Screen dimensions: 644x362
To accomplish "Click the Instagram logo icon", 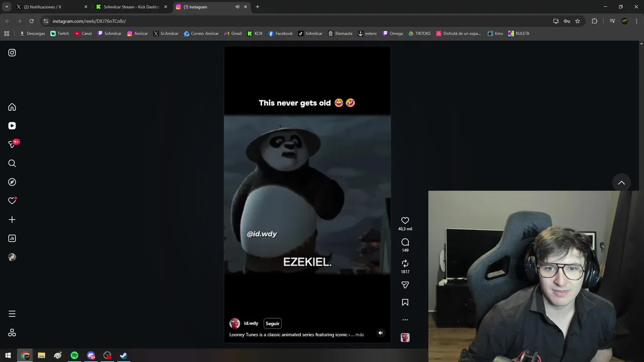I will [x=12, y=53].
